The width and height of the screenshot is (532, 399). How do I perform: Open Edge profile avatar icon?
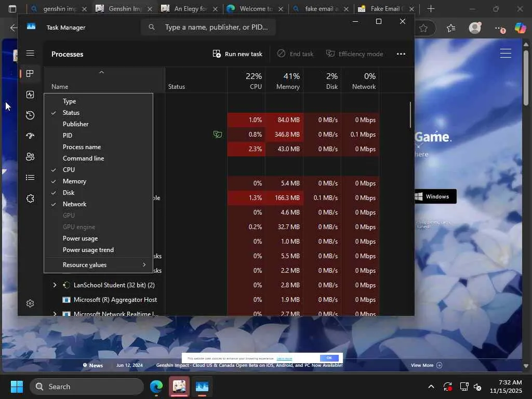[475, 28]
